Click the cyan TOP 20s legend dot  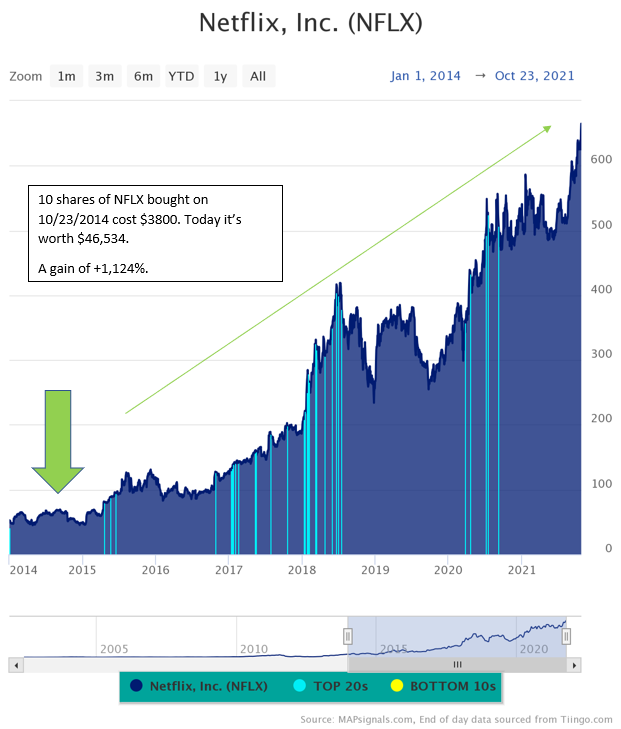tap(300, 686)
